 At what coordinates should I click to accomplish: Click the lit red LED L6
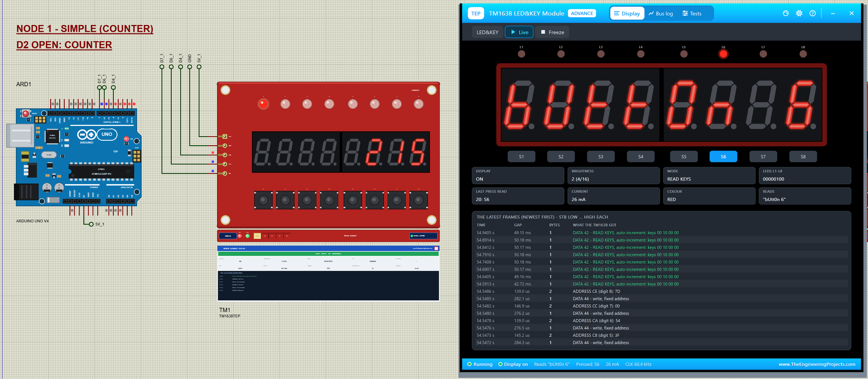[x=723, y=54]
